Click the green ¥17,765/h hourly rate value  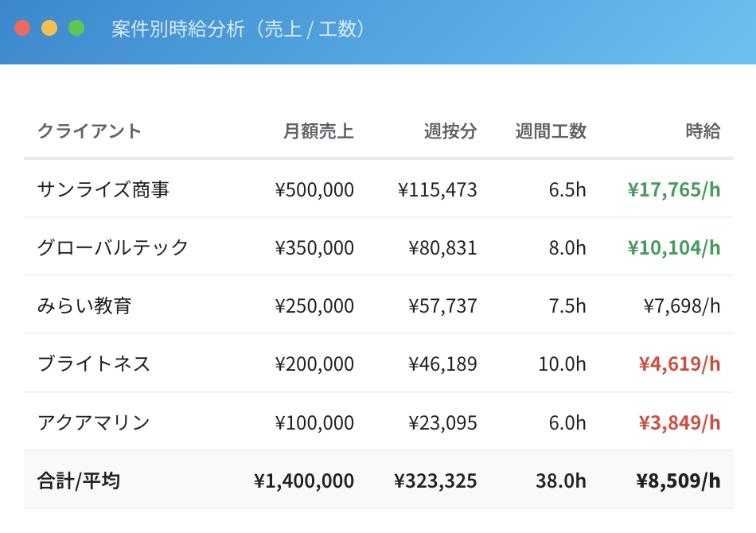(673, 189)
